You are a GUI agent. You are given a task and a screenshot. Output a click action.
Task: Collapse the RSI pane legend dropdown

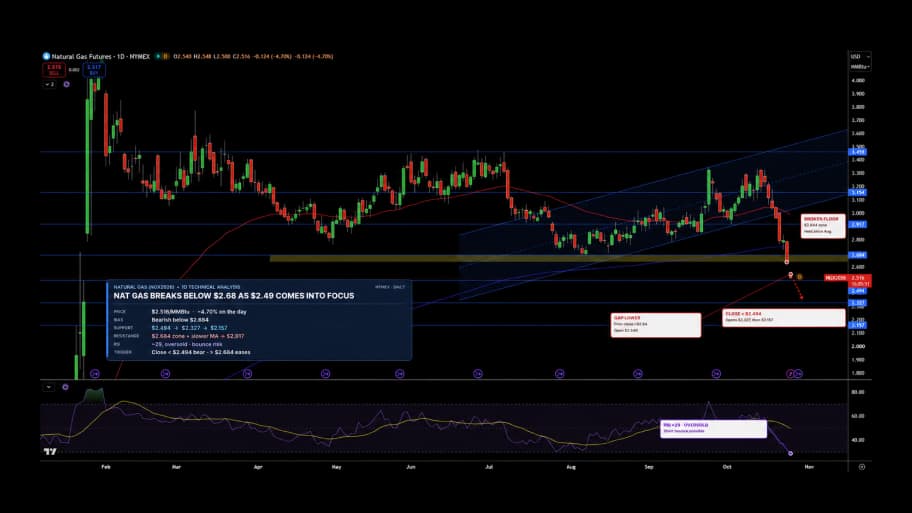click(49, 387)
